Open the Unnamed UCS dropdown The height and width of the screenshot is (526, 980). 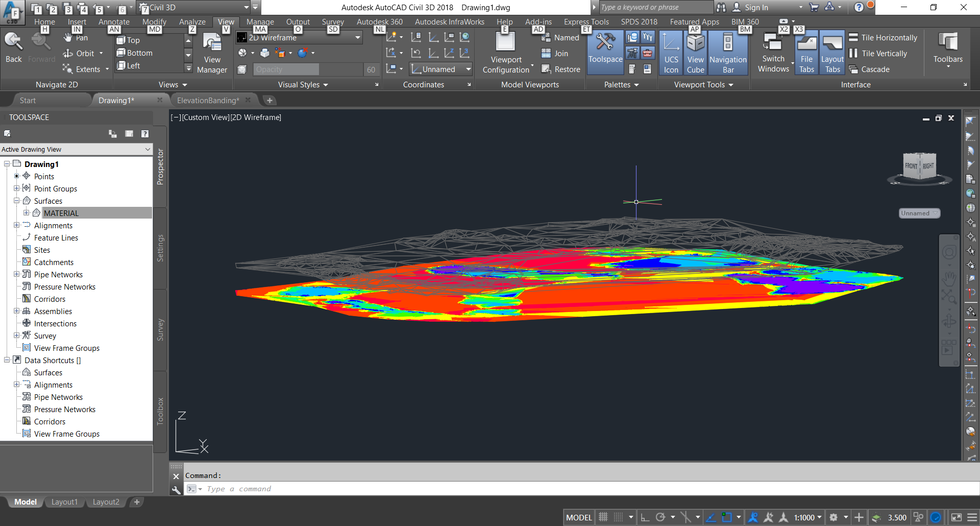(x=469, y=69)
